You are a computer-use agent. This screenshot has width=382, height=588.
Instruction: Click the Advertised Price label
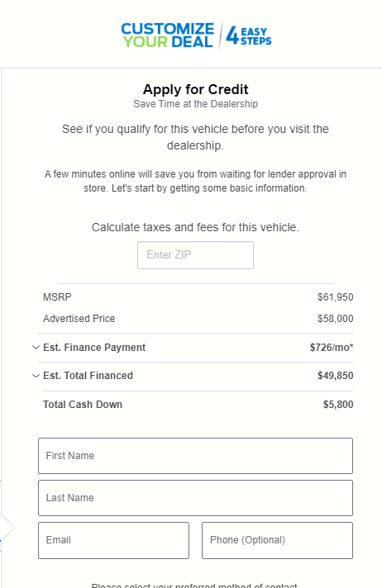coord(79,319)
